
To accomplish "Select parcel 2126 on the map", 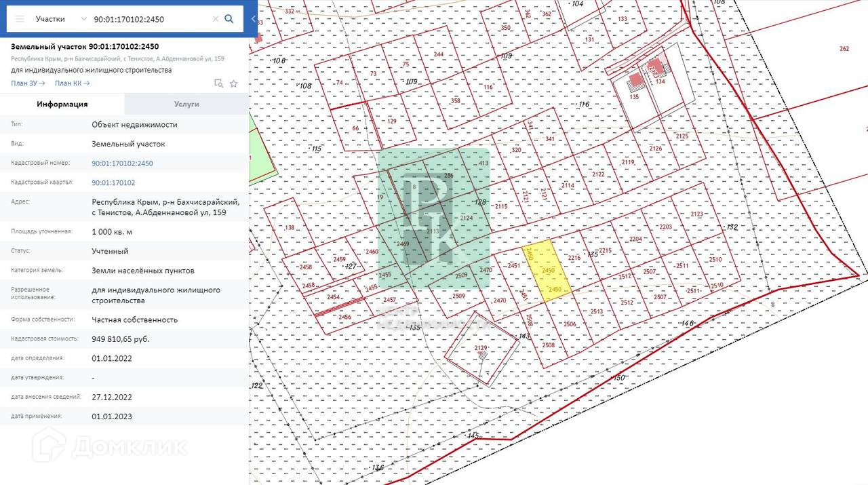I will tap(654, 149).
